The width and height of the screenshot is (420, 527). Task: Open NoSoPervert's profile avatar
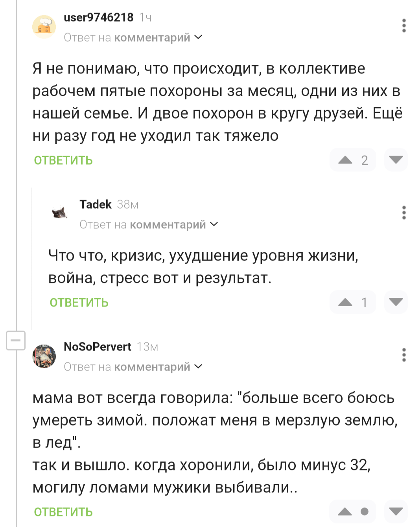[44, 356]
